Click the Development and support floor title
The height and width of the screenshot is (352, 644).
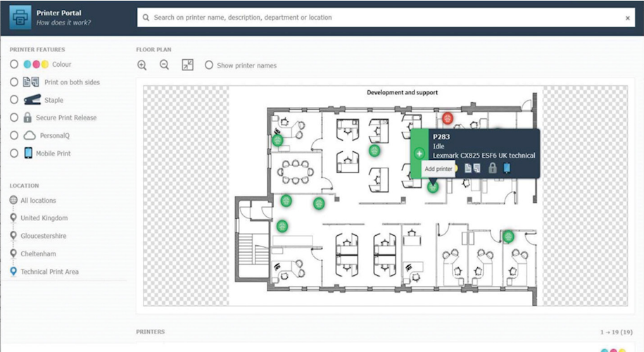(x=402, y=92)
